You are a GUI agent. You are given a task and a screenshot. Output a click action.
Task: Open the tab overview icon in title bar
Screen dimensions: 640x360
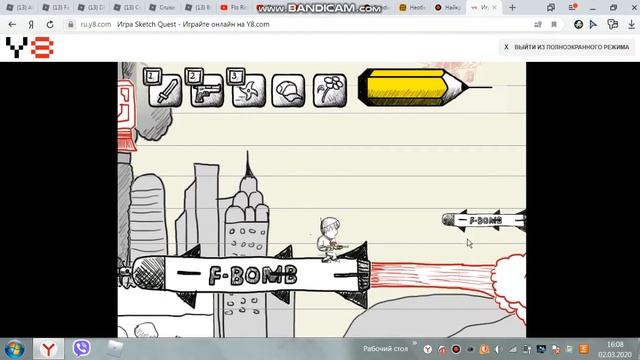pyautogui.click(x=551, y=7)
